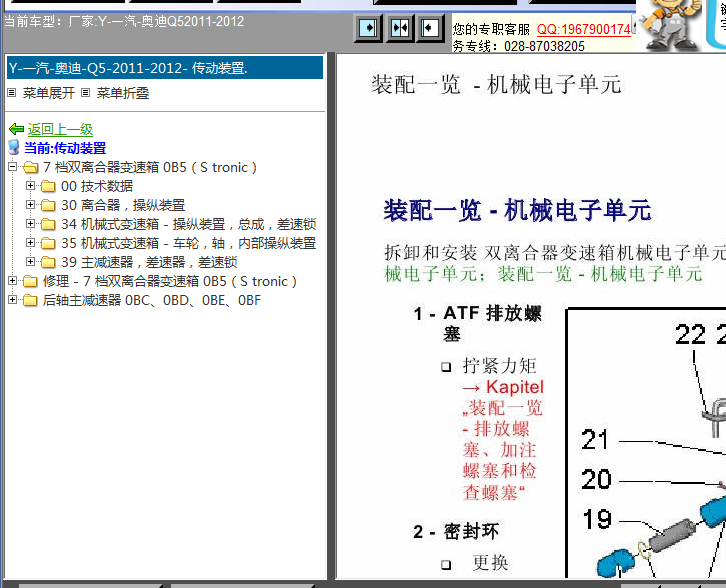The height and width of the screenshot is (588, 726).
Task: Click the mechanic mascot image
Action: tap(669, 25)
